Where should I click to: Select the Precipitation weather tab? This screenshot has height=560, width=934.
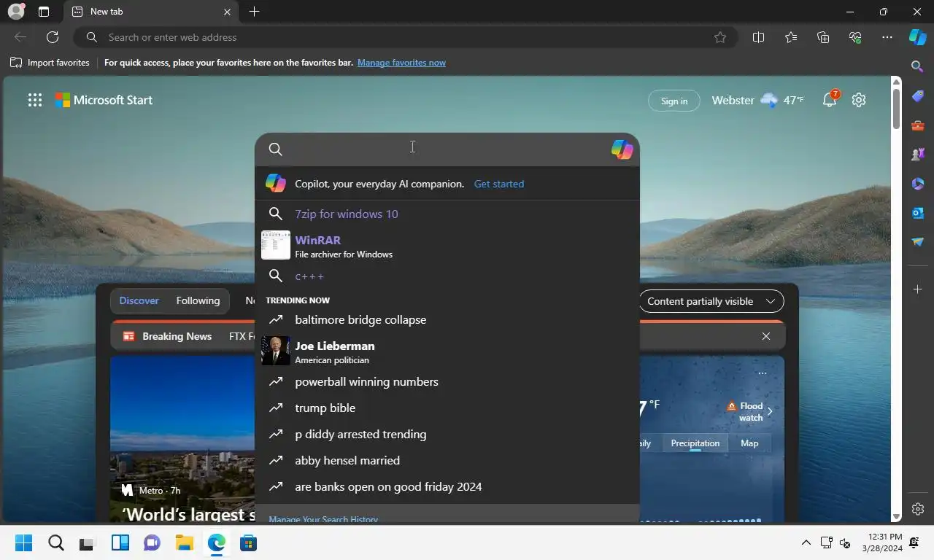695,443
